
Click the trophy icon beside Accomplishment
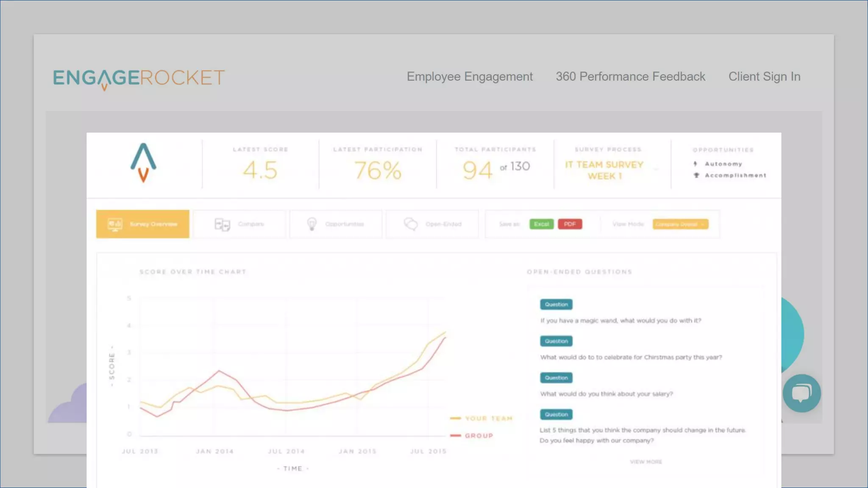pos(696,175)
